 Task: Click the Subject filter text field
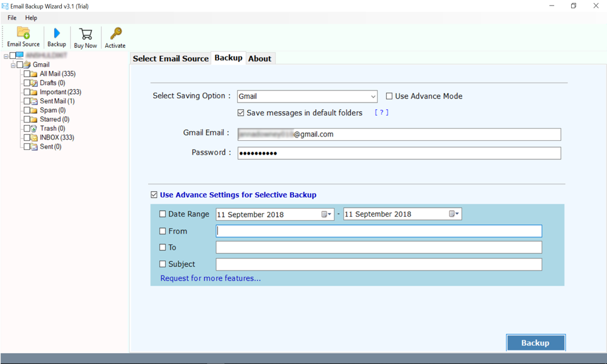point(379,264)
